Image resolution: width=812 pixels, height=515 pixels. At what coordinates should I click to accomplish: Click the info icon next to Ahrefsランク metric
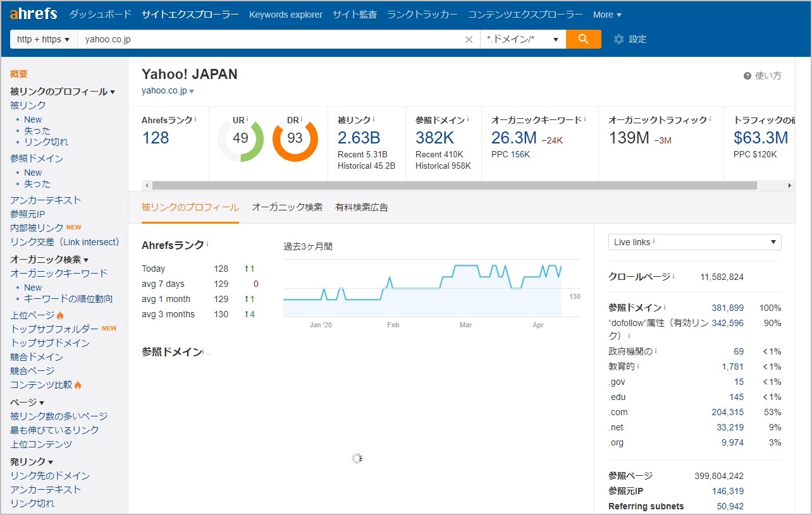[195, 119]
